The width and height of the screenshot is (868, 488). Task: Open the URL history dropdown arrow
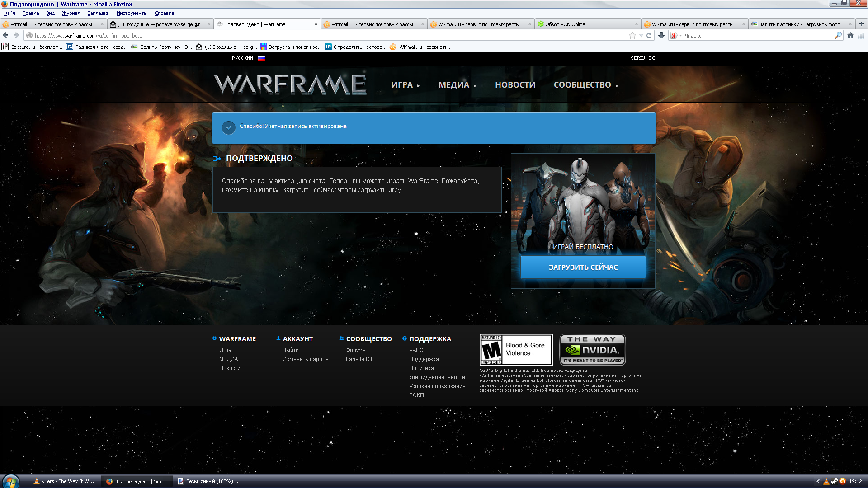(x=641, y=35)
